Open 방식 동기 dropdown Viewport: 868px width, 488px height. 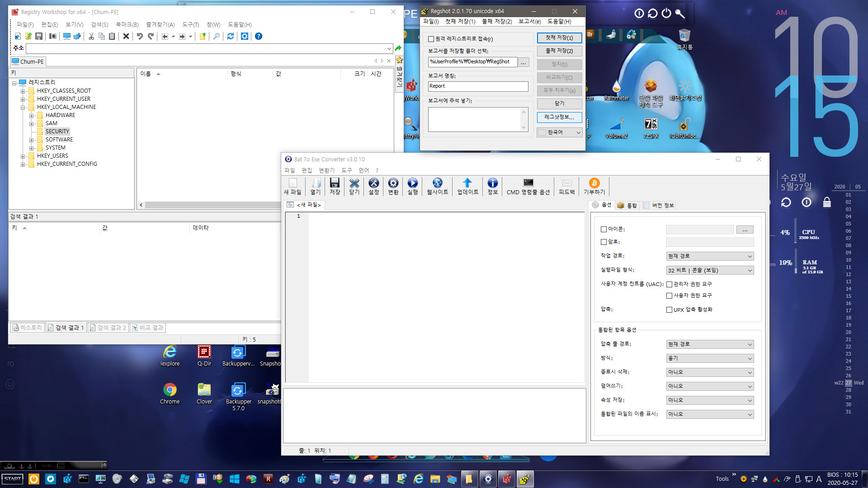(x=710, y=358)
